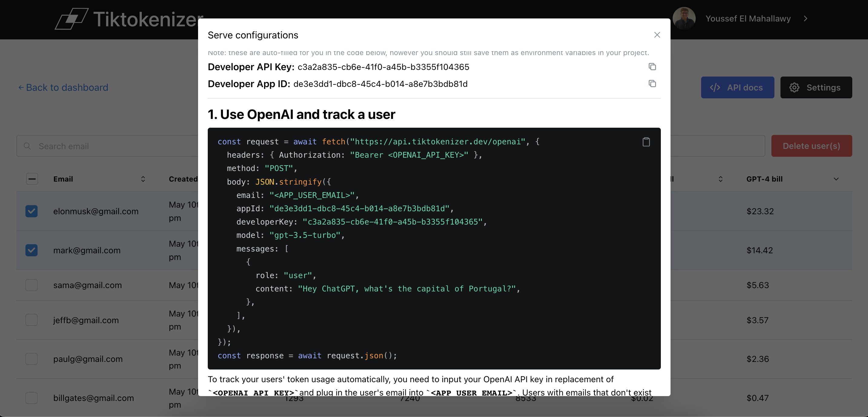
Task: Copy the Developer API Key
Action: [652, 67]
